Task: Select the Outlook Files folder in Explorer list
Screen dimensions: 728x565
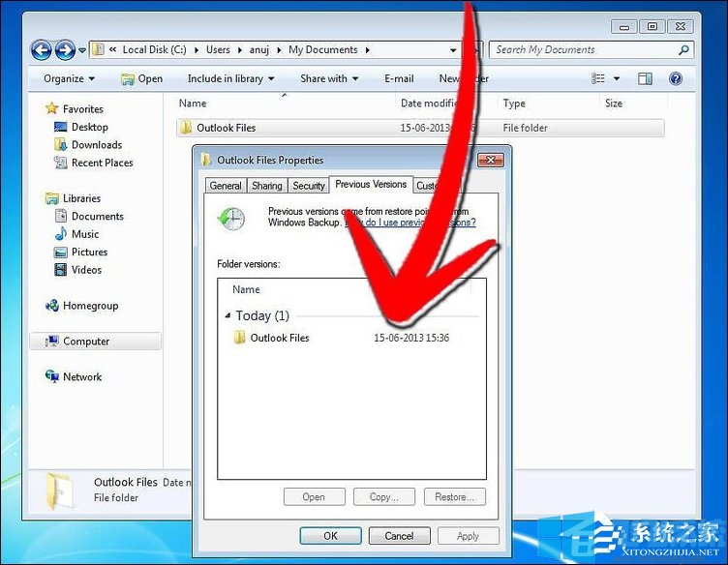Action: (x=420, y=128)
